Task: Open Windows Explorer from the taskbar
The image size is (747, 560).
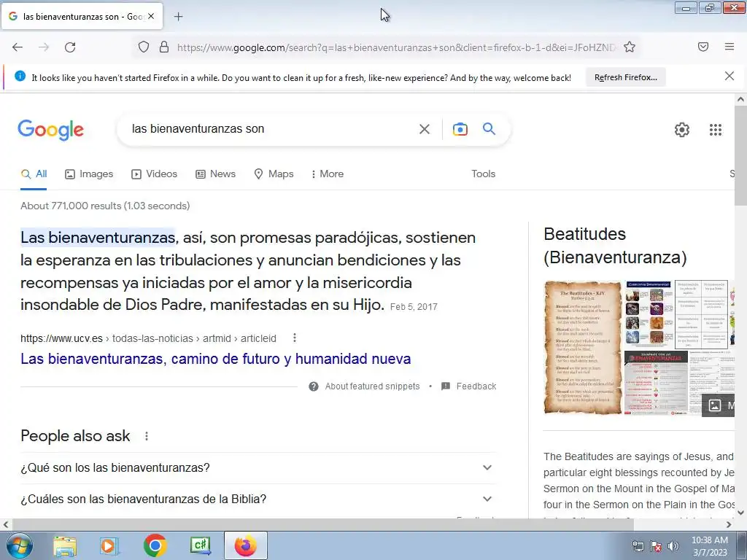Action: 65,545
